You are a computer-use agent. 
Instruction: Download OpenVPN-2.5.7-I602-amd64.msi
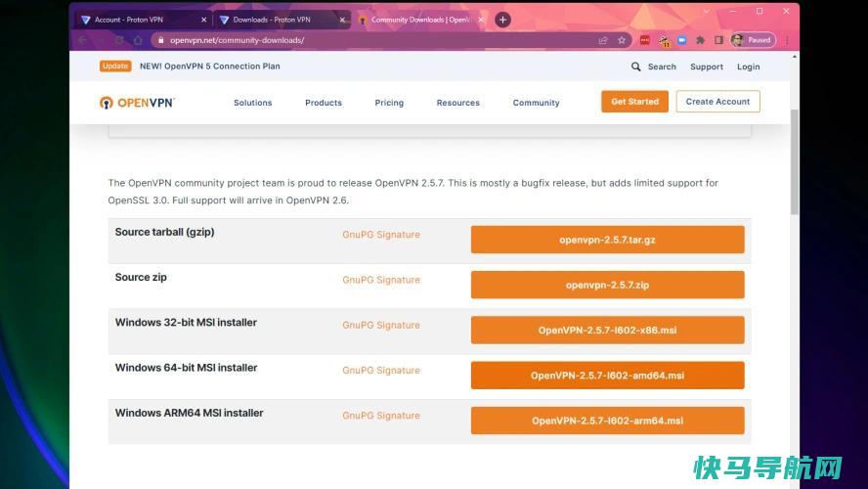click(x=607, y=376)
